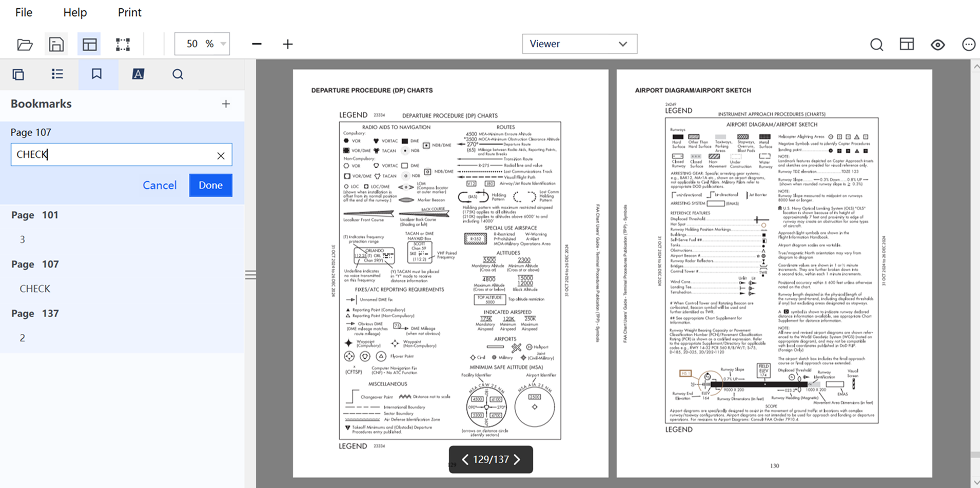Viewport: 980px width, 488px height.
Task: Clear the CHECK text with the X
Action: click(221, 155)
